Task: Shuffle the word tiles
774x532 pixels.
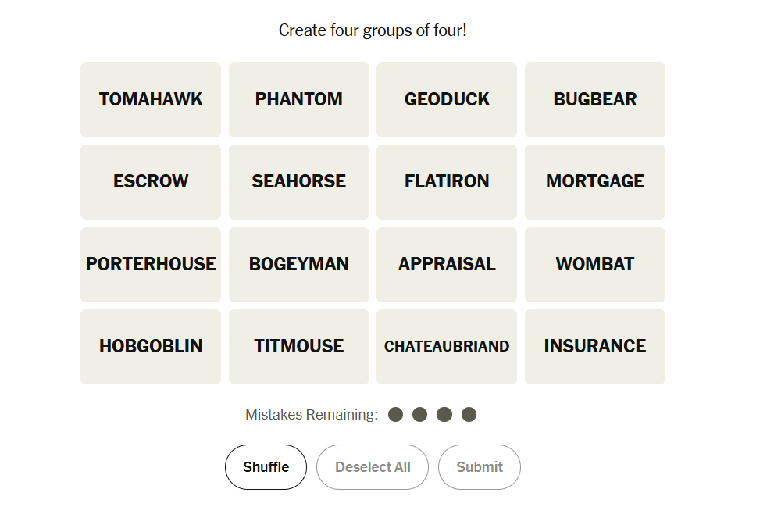Action: coord(266,467)
